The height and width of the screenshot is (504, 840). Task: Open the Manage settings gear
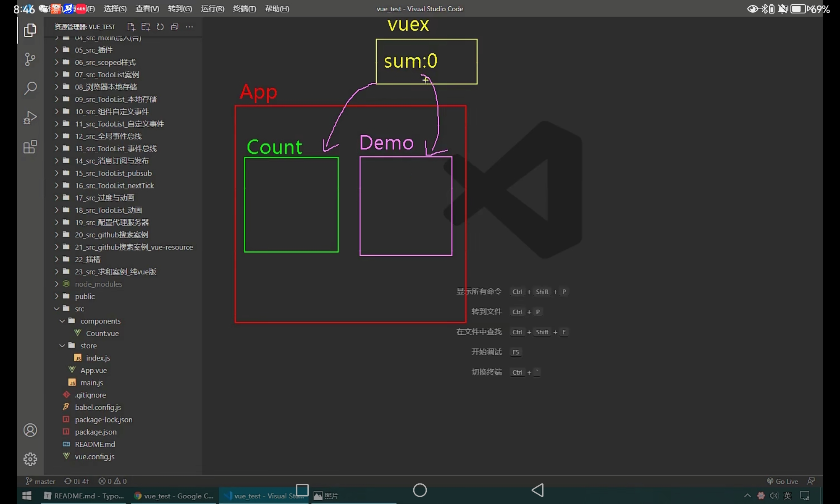coord(30,459)
